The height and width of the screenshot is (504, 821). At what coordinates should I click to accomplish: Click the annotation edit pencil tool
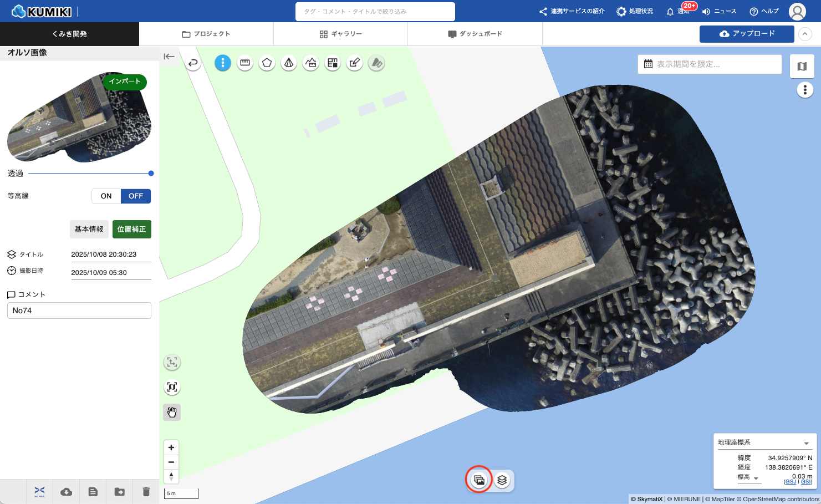click(355, 63)
